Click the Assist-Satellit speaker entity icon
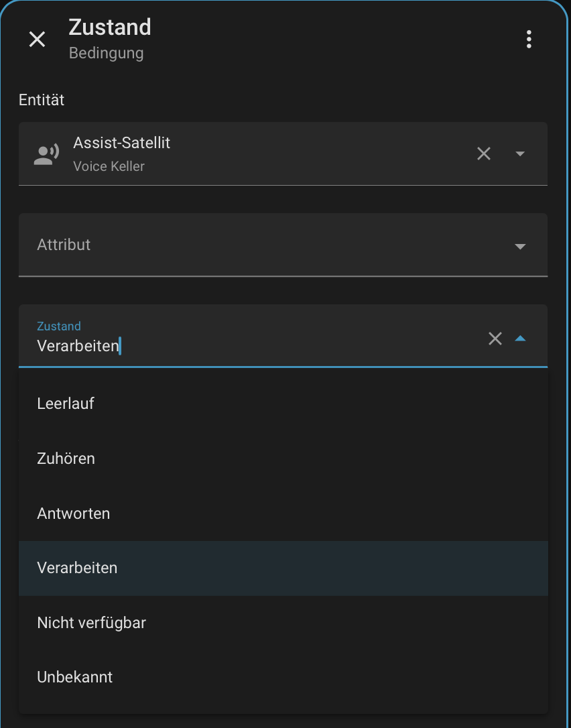 [46, 154]
